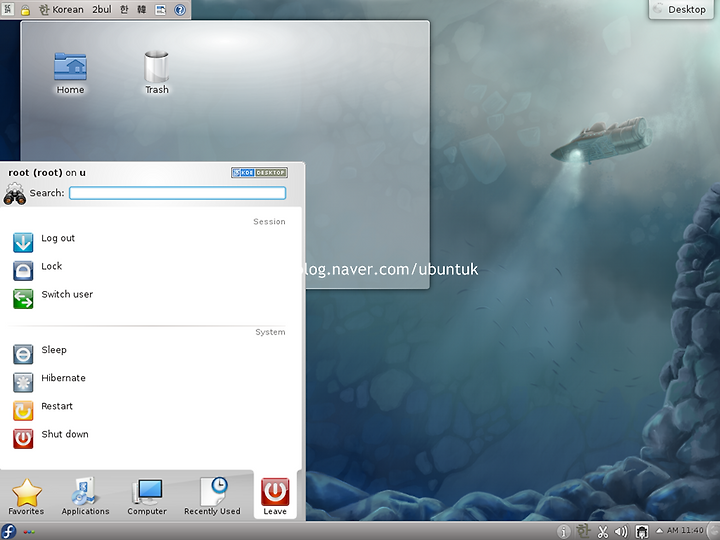The image size is (720, 540).
Task: Choose the Log out label
Action: pos(58,238)
